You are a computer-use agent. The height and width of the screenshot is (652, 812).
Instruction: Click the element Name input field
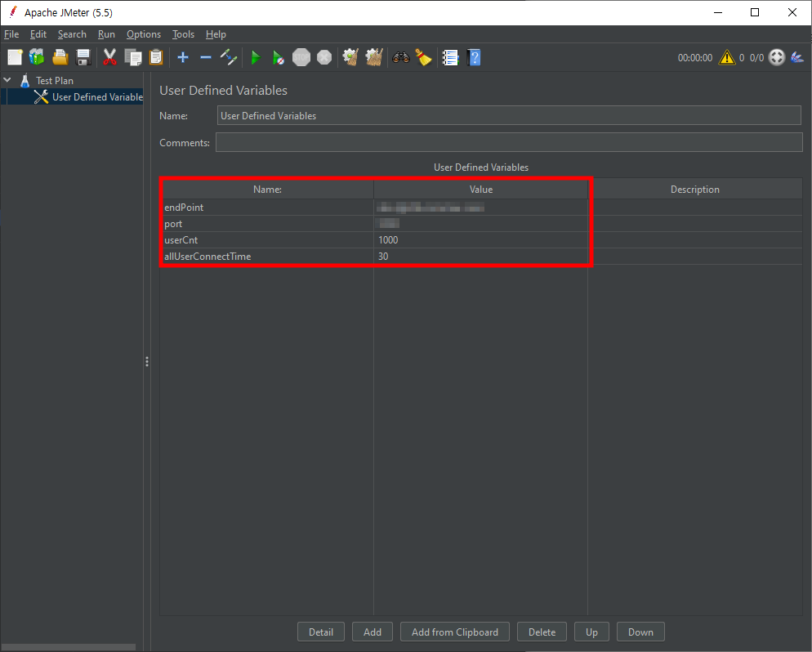coord(509,115)
